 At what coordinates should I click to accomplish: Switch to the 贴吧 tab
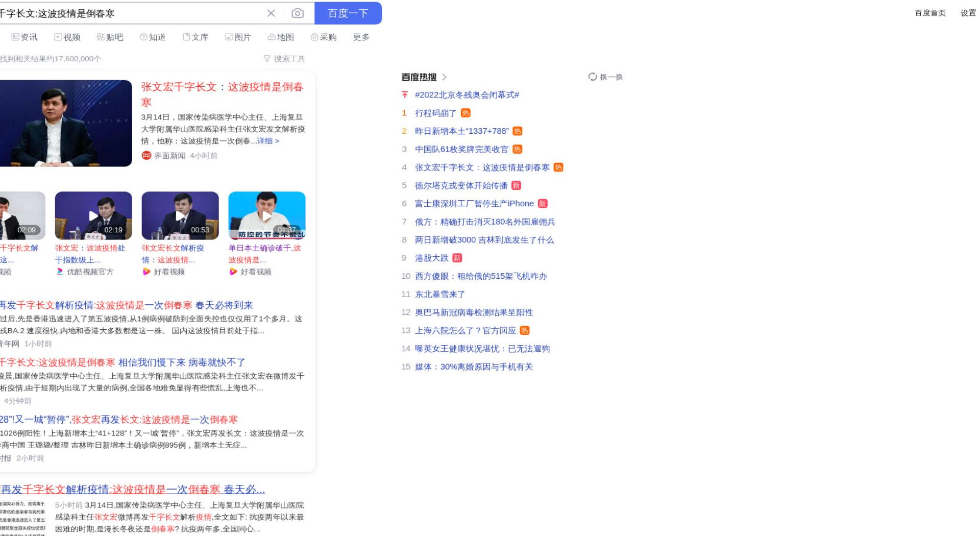(x=110, y=37)
